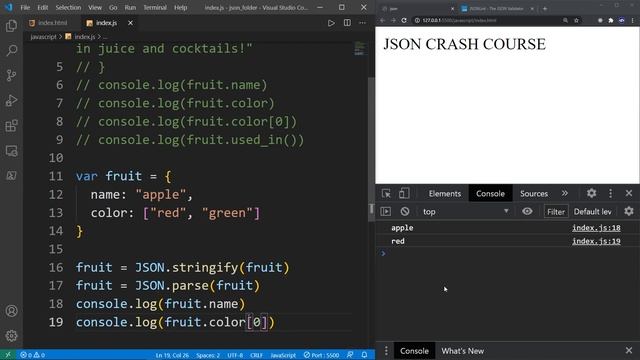The height and width of the screenshot is (360, 640).
Task: Click the console prompt chevron
Action: [383, 253]
